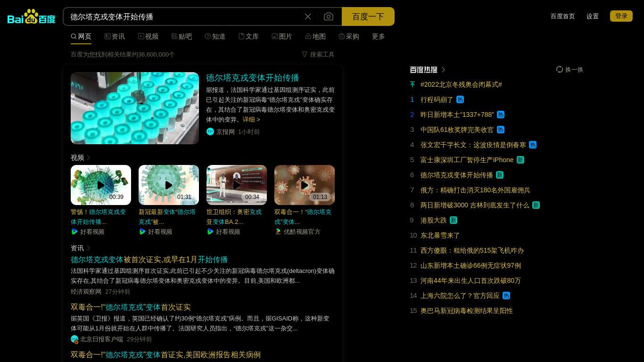Click the 登录 button

point(621,16)
